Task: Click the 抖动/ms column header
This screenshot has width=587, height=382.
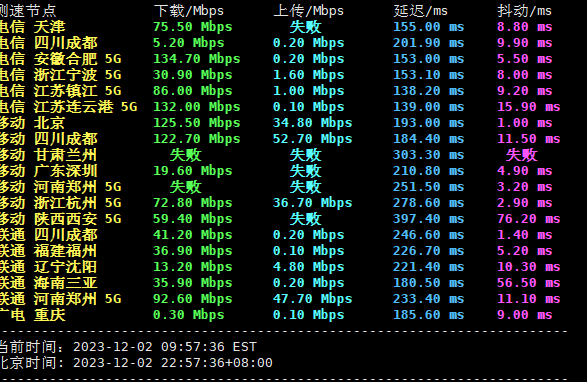Action: coord(524,11)
